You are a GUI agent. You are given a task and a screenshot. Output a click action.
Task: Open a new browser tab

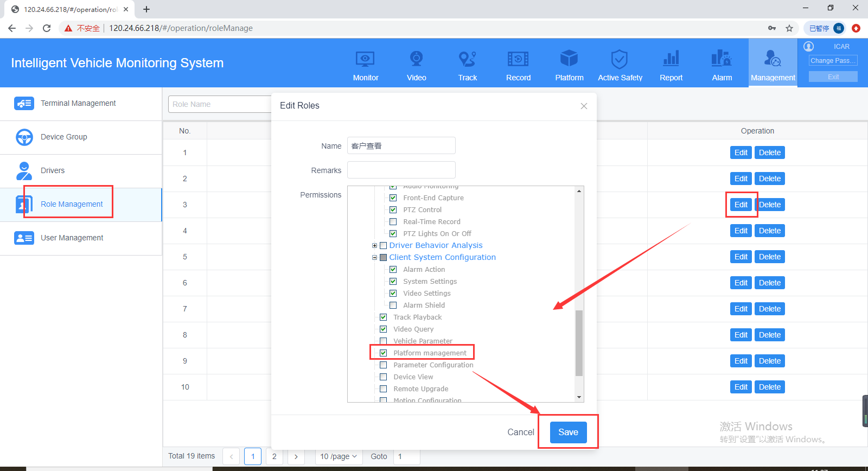click(x=146, y=9)
